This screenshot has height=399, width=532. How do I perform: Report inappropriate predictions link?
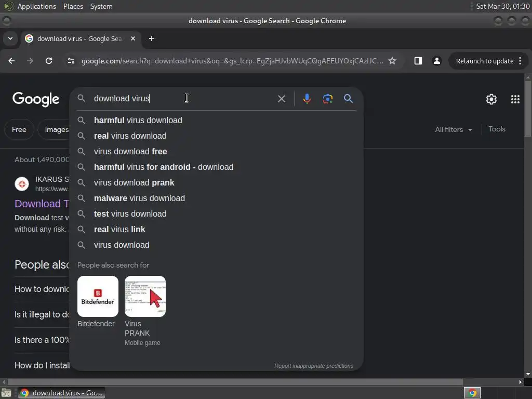click(313, 366)
